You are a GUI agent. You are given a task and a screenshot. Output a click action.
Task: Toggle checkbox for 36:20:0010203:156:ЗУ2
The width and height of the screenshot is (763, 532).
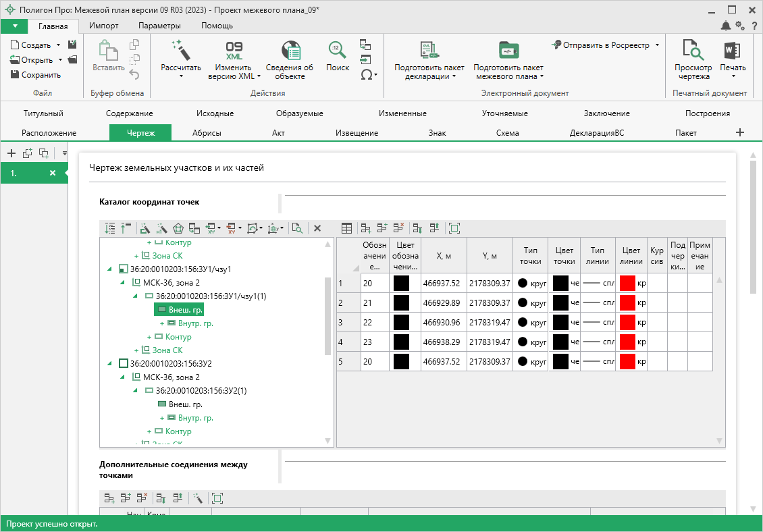pyautogui.click(x=123, y=363)
